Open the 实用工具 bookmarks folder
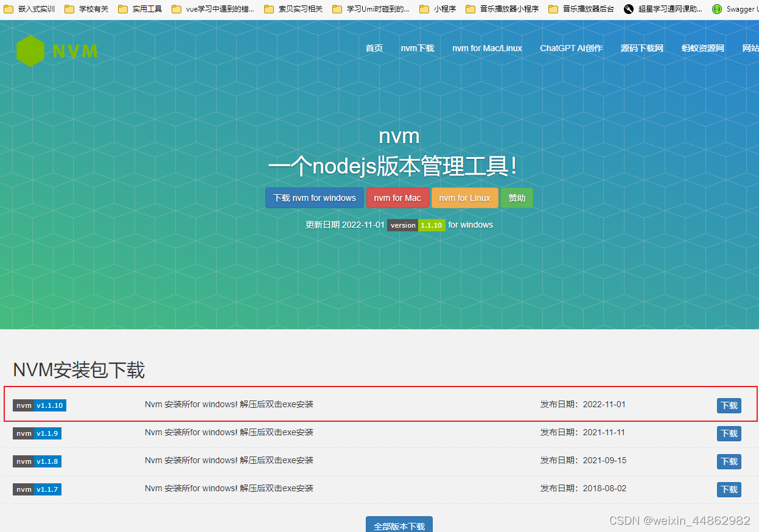This screenshot has height=532, width=759. point(139,9)
